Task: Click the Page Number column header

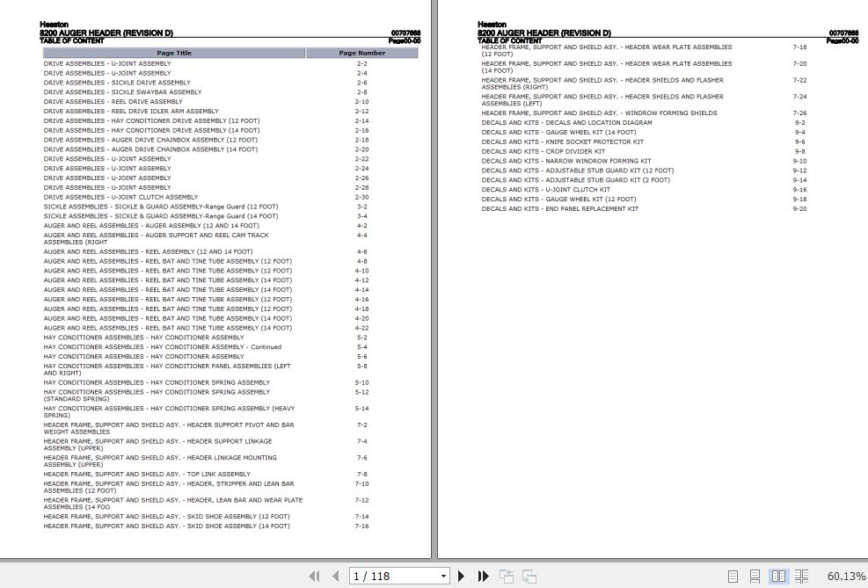Action: [x=362, y=53]
